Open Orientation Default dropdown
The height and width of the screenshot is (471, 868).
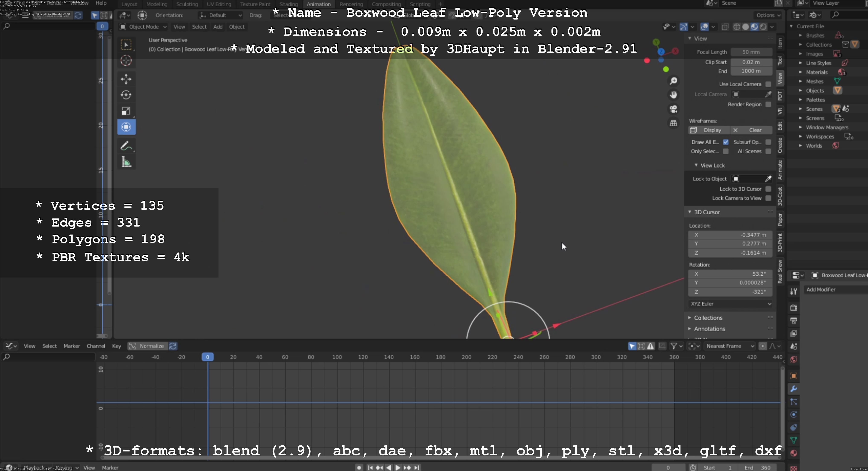pos(221,15)
